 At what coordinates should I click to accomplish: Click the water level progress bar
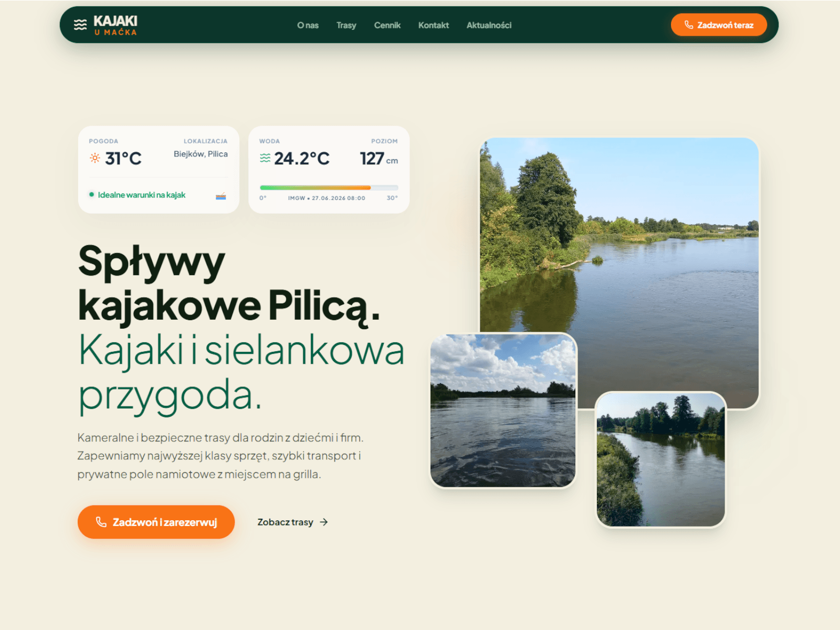[329, 187]
